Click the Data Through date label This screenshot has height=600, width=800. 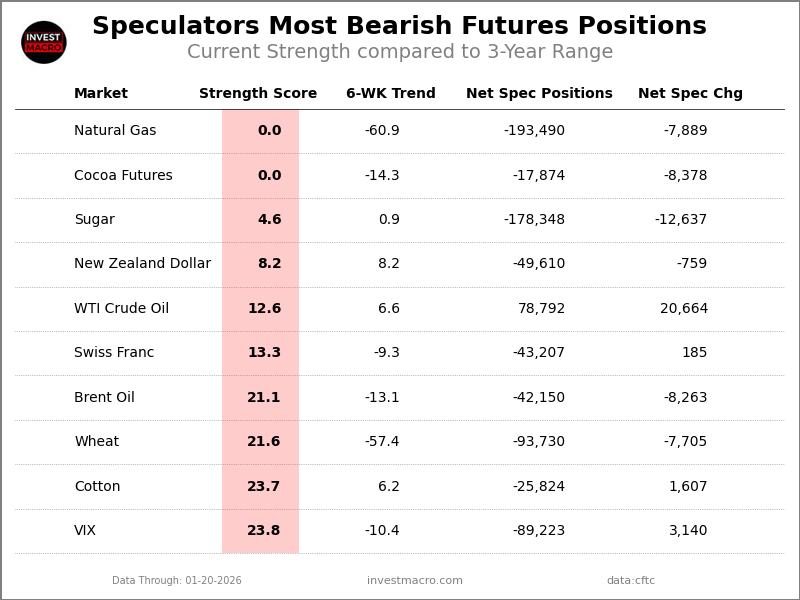(177, 581)
